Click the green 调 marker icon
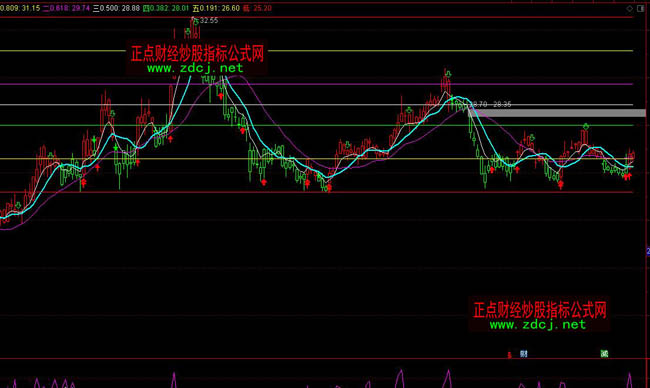 [604, 354]
